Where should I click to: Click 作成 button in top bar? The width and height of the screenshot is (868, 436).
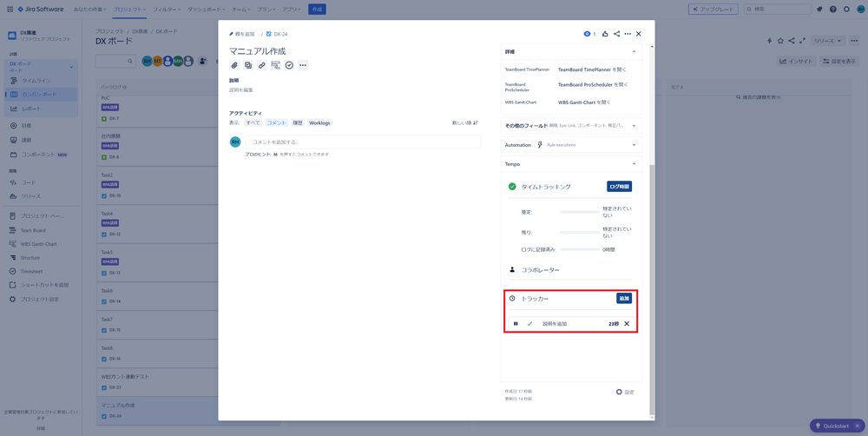(x=317, y=10)
